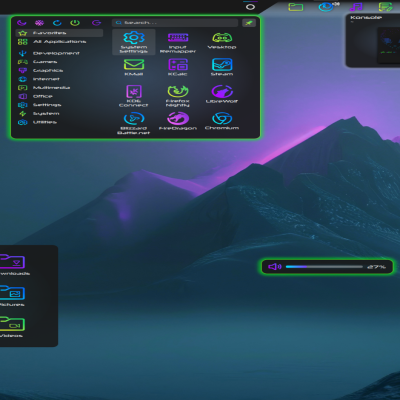
Task: Open the Office category
Action: [59, 96]
